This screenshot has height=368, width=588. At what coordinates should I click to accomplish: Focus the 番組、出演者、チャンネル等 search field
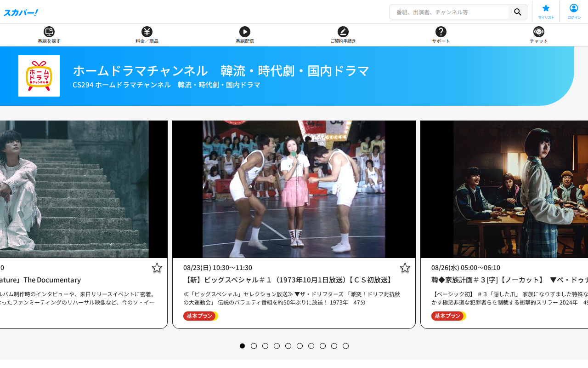[449, 12]
